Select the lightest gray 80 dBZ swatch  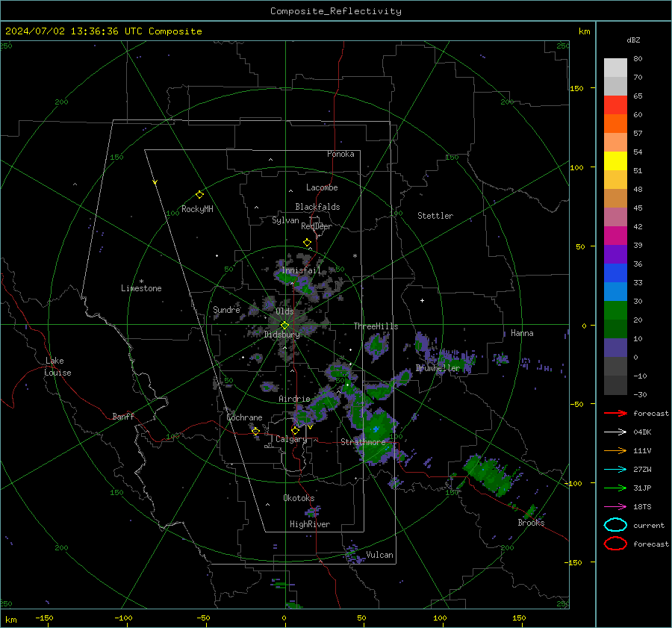615,68
